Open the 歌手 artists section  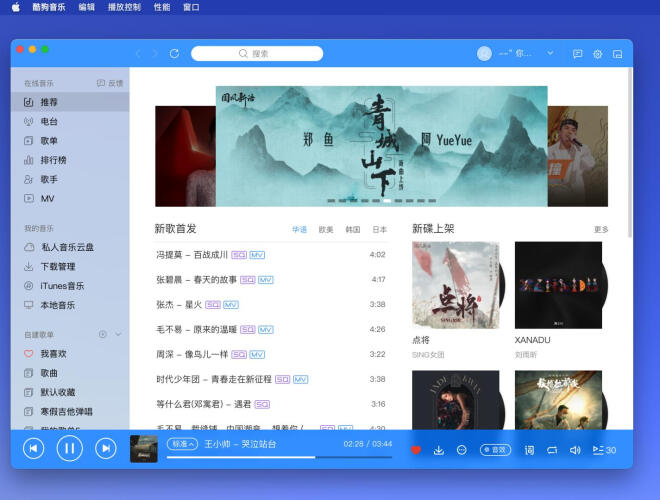click(x=70, y=180)
